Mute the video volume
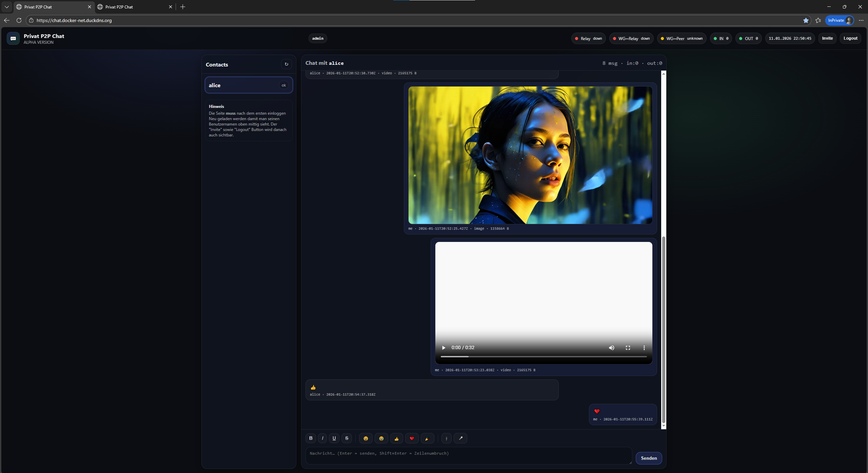Viewport: 868px width, 473px height. 611,347
